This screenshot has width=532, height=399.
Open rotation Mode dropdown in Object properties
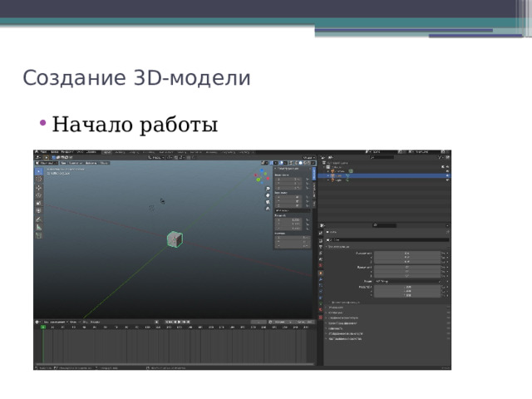406,282
